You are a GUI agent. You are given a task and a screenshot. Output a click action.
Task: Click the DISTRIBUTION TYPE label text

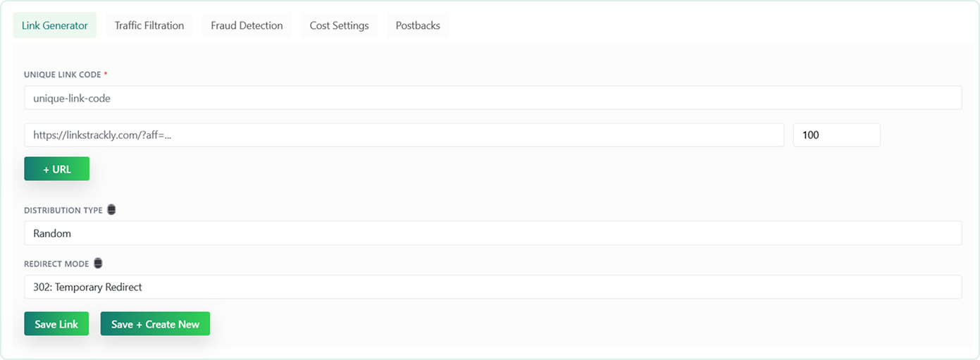click(63, 211)
